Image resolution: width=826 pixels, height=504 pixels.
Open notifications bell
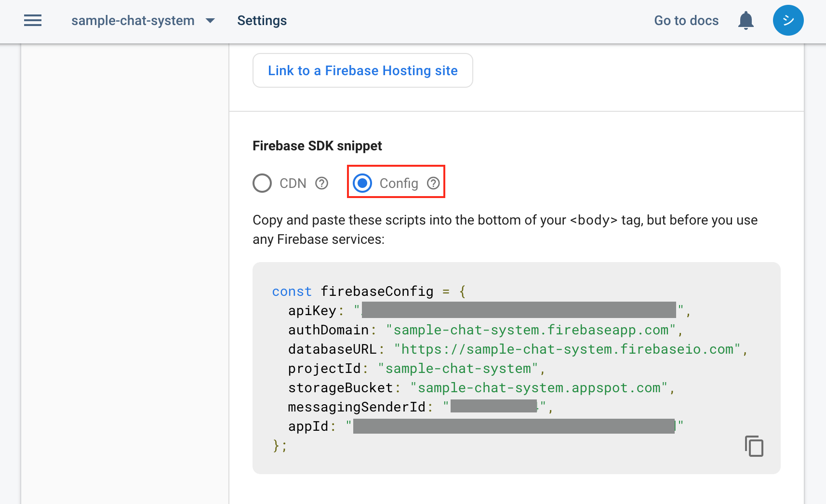click(x=746, y=20)
